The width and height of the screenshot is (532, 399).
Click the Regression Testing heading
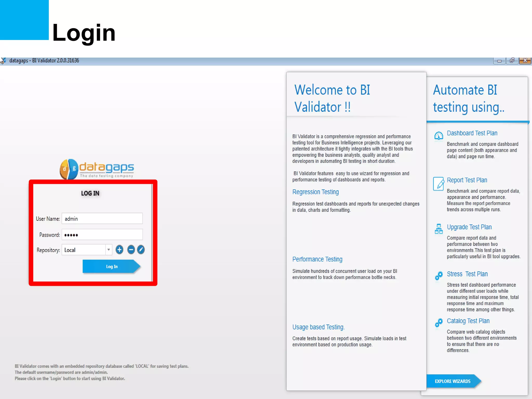click(x=315, y=192)
